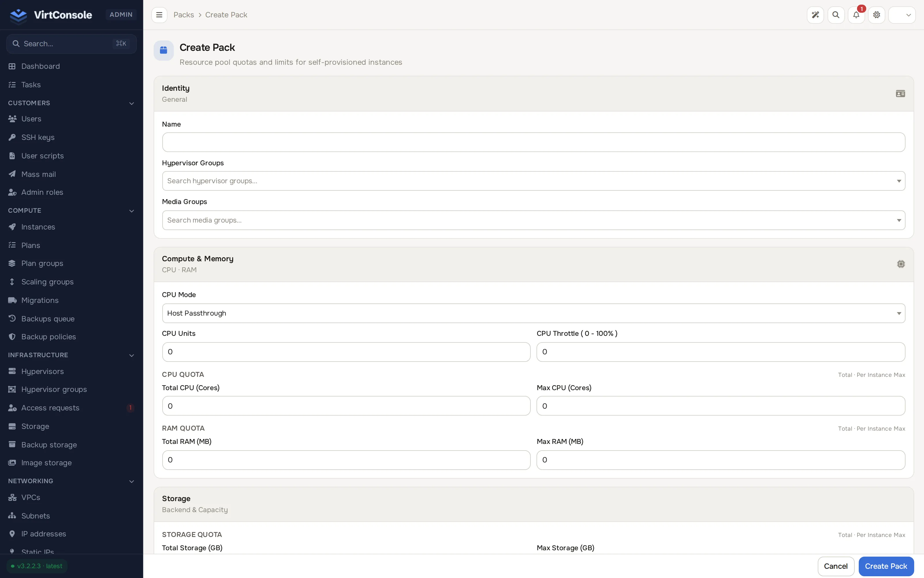Click the Max CPU (Cores) field

pyautogui.click(x=721, y=406)
